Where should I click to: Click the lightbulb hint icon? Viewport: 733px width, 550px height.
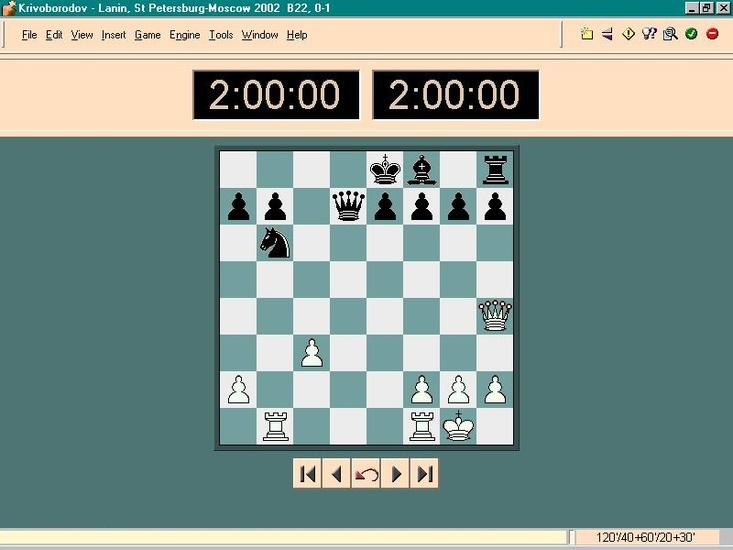tap(649, 34)
